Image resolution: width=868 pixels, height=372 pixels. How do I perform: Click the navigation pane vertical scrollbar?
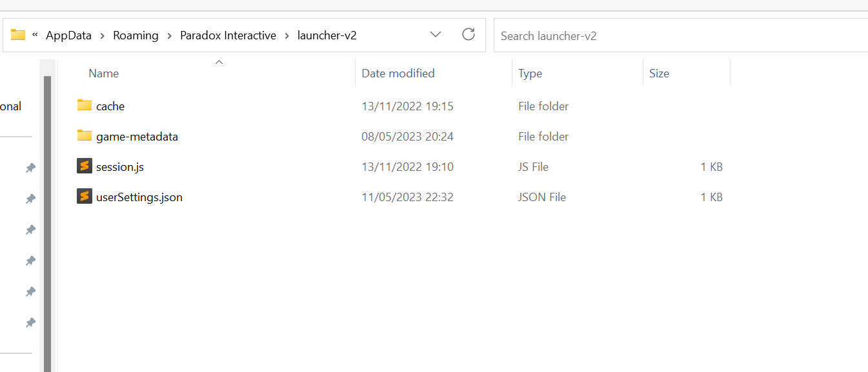point(47,219)
